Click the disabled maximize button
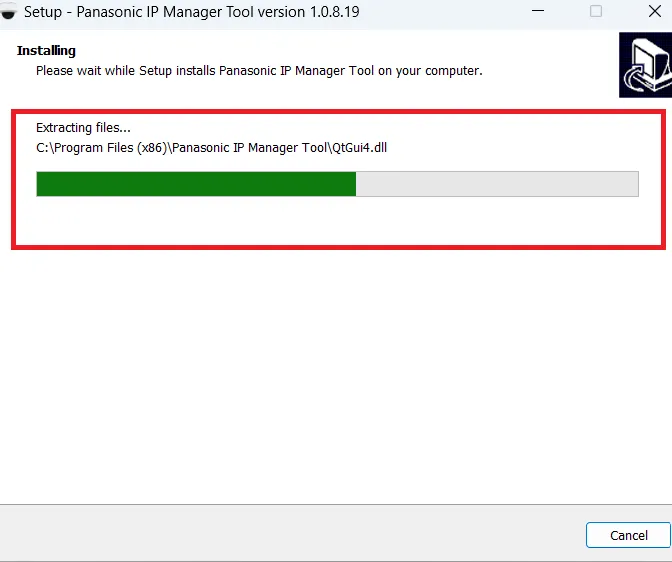This screenshot has height=562, width=672. click(596, 11)
